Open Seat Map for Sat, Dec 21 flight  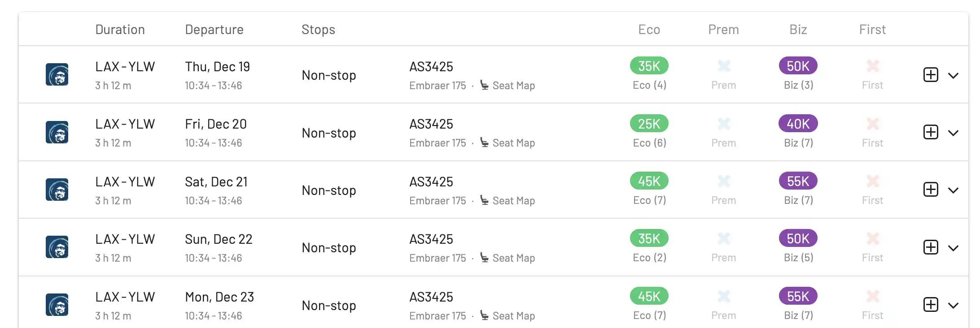point(508,201)
